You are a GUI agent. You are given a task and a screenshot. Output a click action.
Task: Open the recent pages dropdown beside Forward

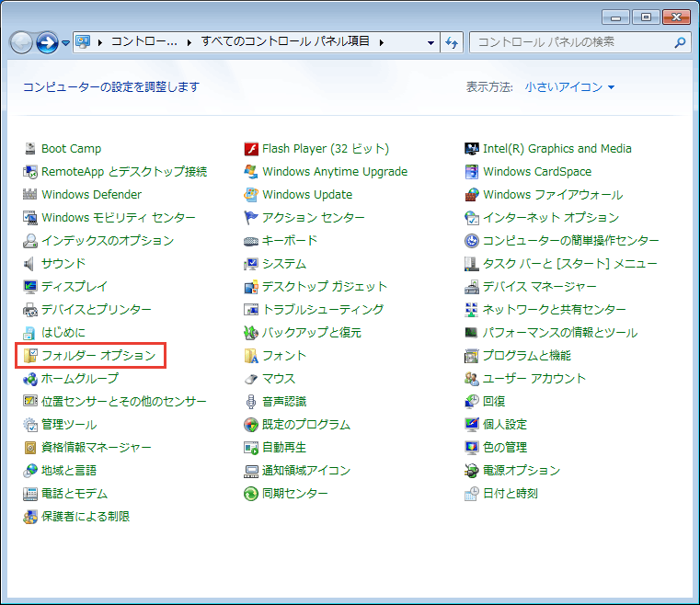pos(65,43)
